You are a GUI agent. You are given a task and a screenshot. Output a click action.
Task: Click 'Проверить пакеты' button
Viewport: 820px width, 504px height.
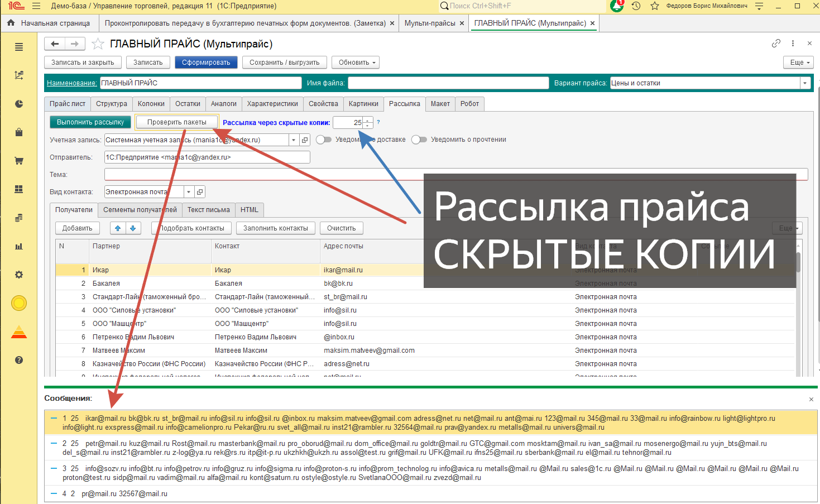(x=177, y=122)
